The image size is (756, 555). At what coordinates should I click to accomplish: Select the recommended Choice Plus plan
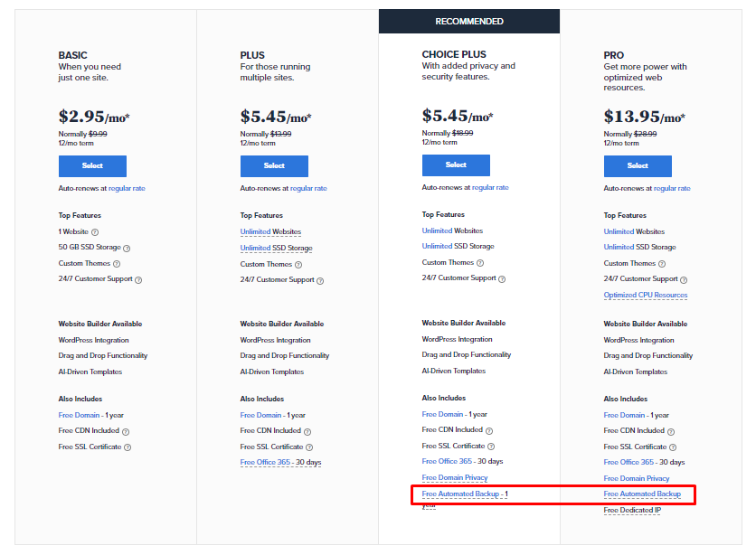pyautogui.click(x=456, y=165)
